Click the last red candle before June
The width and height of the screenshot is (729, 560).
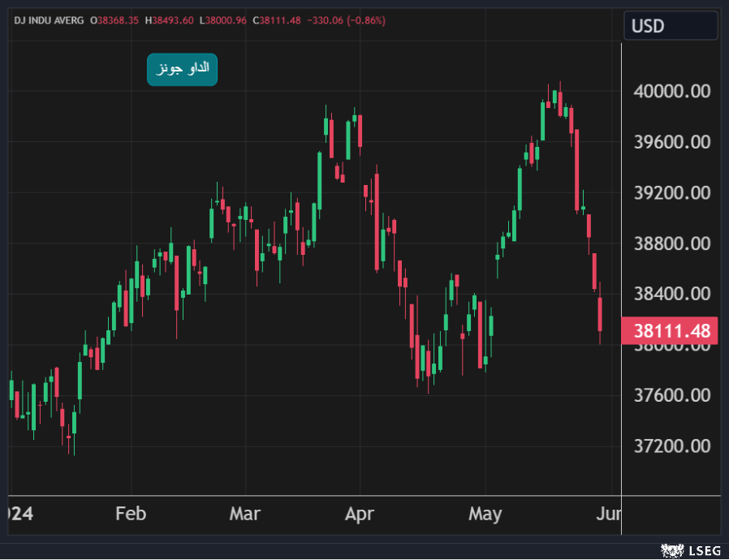tap(600, 314)
